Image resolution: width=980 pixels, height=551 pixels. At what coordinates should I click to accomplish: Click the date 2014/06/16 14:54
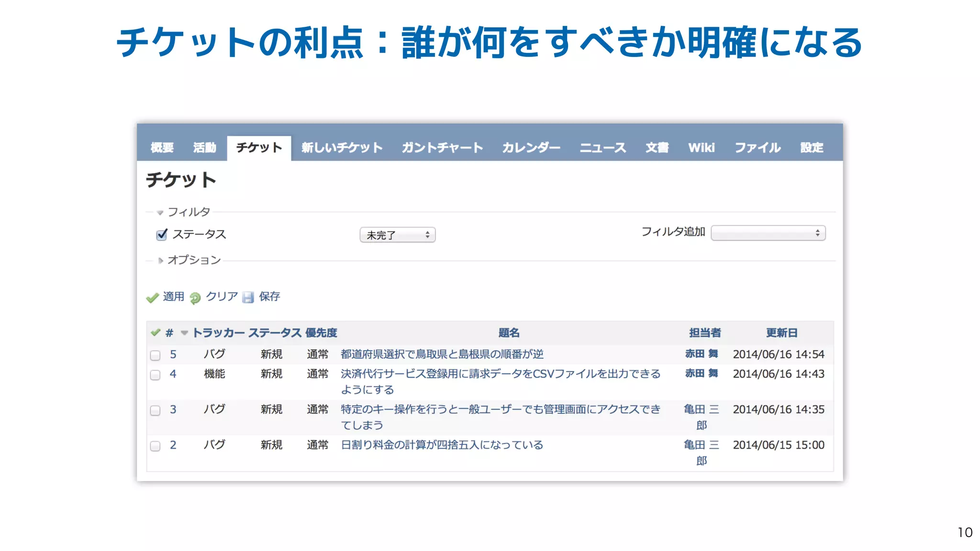tap(779, 354)
